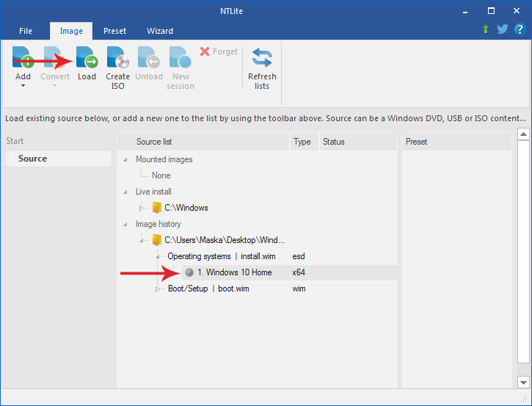Click the C:\Windows folder icon

click(x=156, y=208)
